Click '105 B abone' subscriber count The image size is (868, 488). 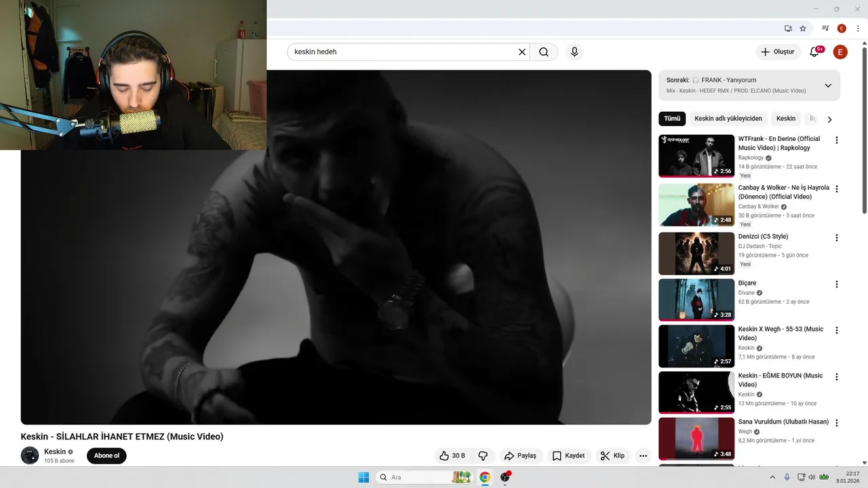coord(59,461)
